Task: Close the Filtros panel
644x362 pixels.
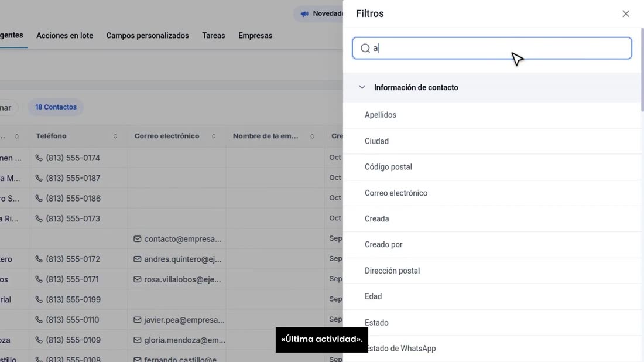Action: click(625, 13)
